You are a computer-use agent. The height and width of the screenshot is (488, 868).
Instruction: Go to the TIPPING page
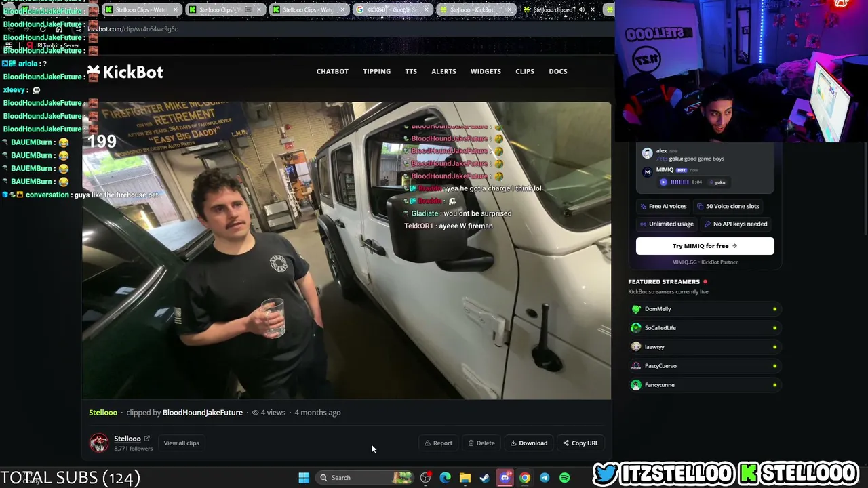pos(376,71)
